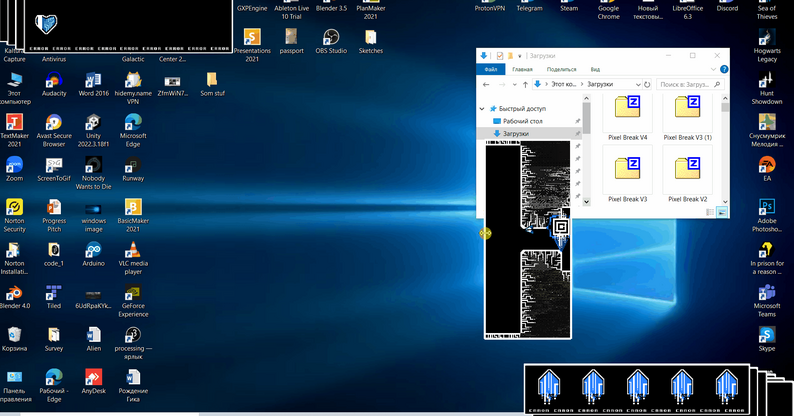Select the GeForce Experience icon
The width and height of the screenshot is (794, 416).
[x=133, y=294]
